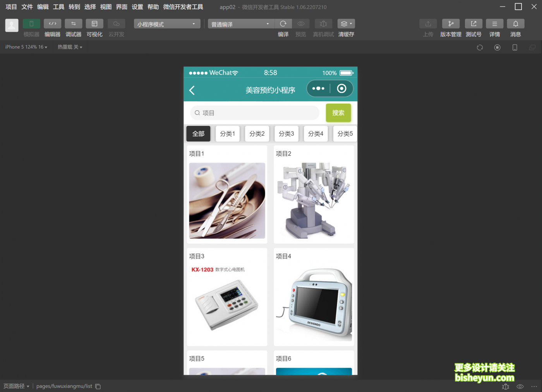Toggle the visualization (可视化) panel

pos(94,24)
